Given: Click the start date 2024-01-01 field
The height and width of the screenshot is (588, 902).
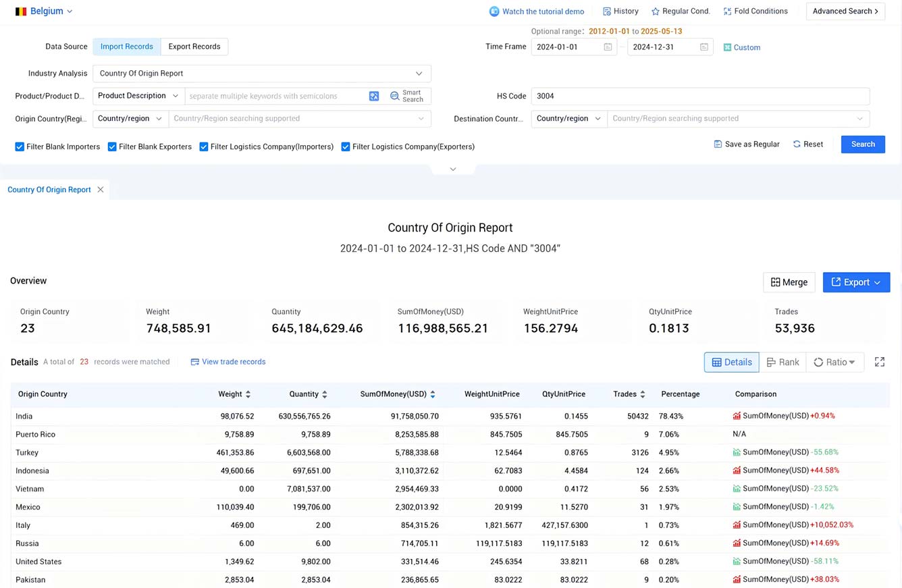Looking at the screenshot, I should 574,47.
